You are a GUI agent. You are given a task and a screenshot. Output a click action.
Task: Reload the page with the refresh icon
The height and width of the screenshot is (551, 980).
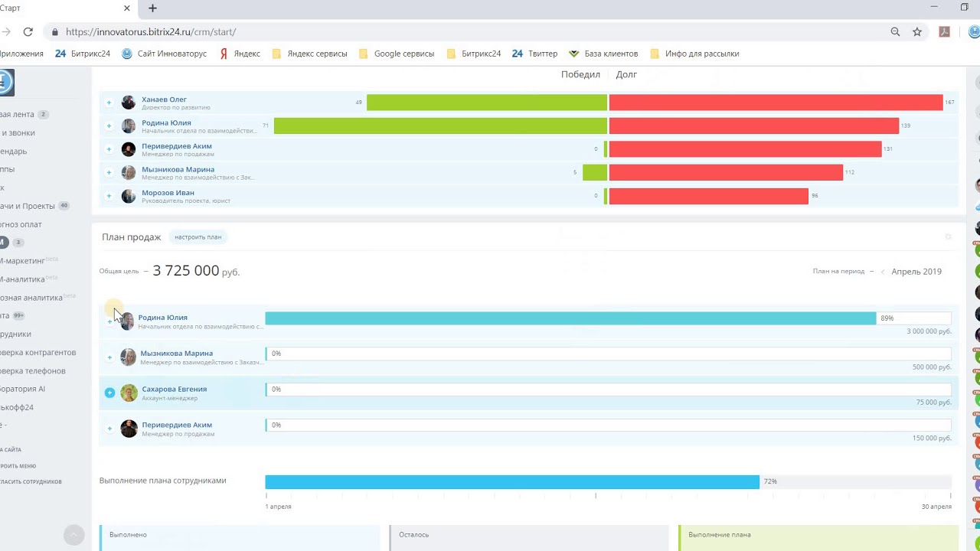(28, 32)
